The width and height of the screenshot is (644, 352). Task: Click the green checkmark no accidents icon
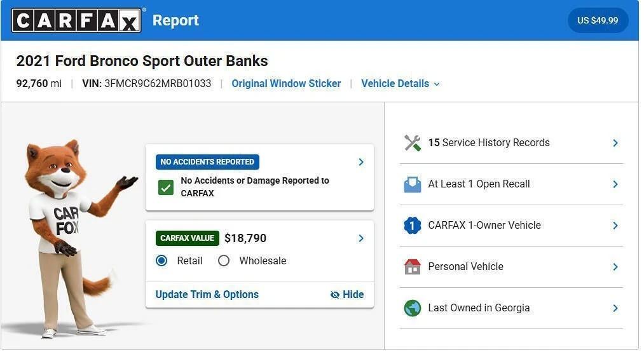pos(166,187)
